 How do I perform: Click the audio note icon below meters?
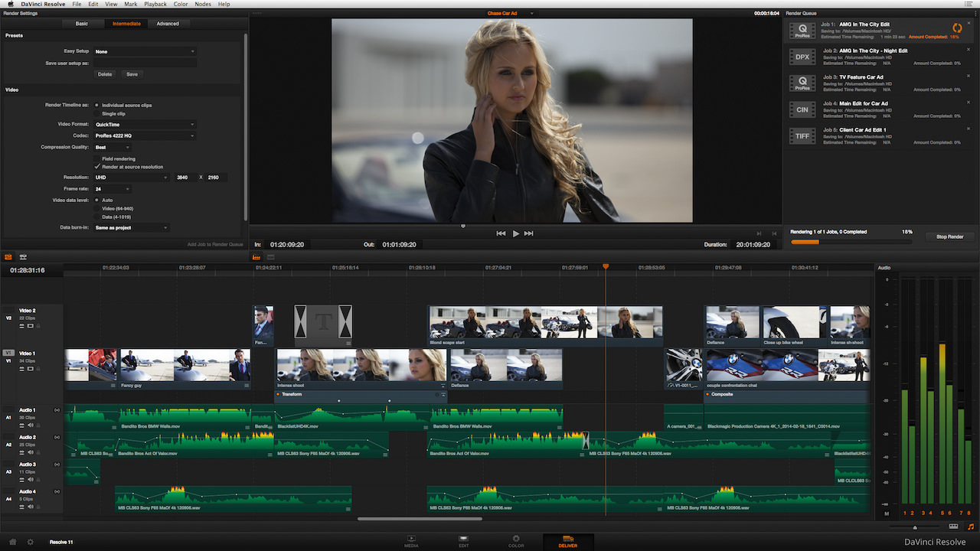970,527
